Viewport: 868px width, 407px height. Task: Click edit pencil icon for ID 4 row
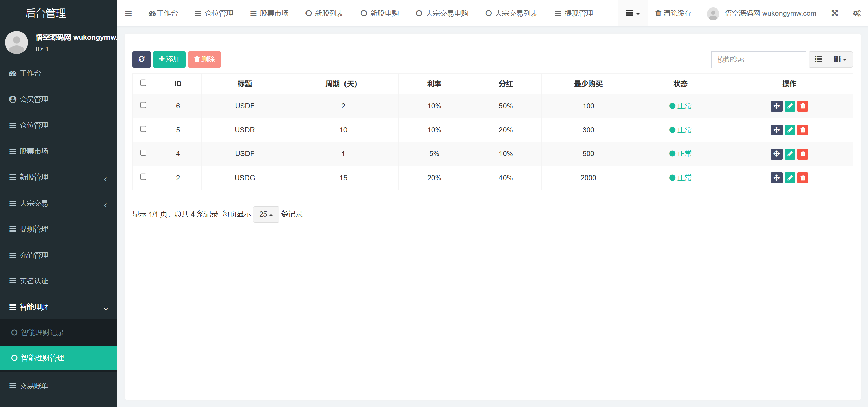(x=790, y=154)
